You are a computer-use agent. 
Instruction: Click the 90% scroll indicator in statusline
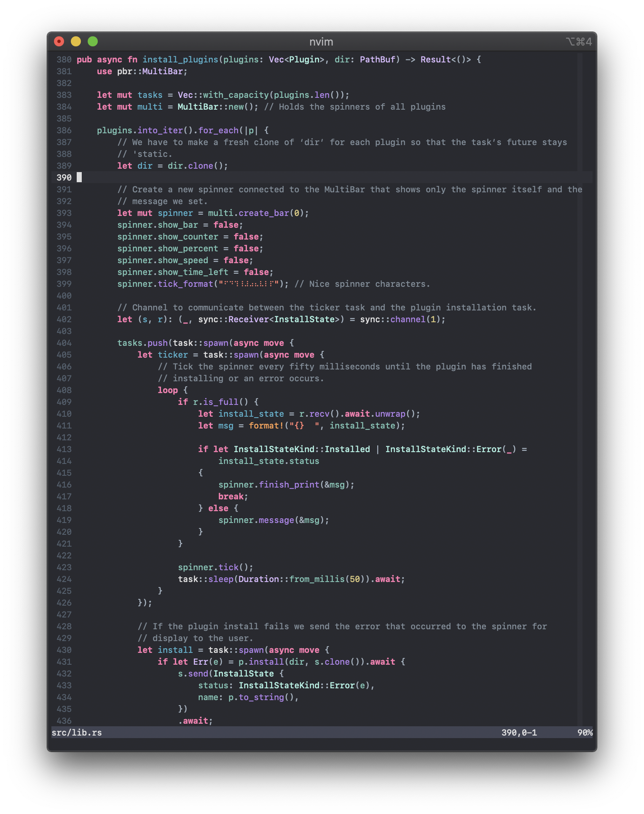tap(585, 733)
